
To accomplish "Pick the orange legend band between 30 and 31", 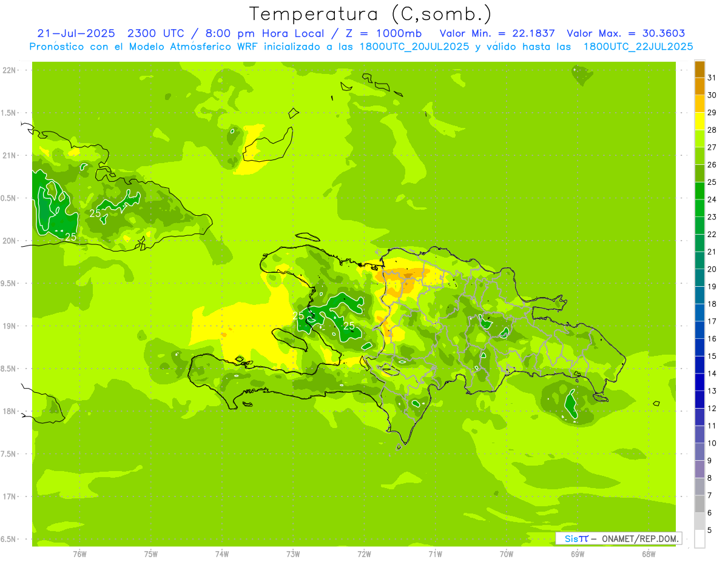I will tap(699, 86).
